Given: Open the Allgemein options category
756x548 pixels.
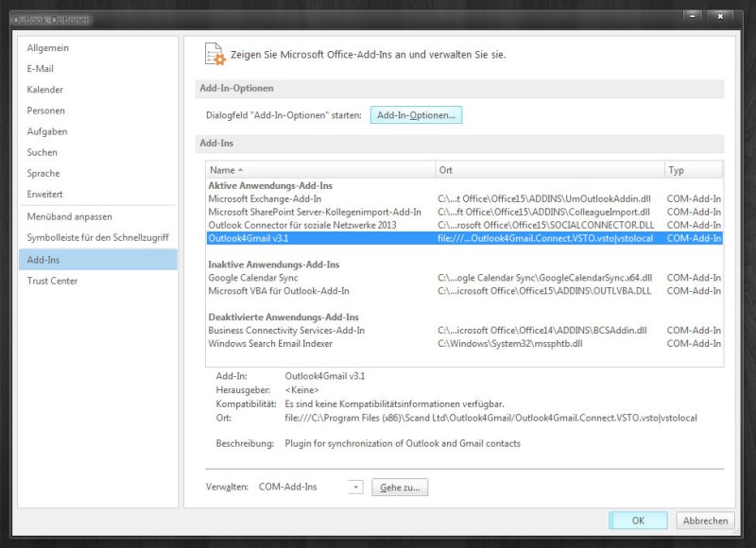Looking at the screenshot, I should pyautogui.click(x=48, y=48).
